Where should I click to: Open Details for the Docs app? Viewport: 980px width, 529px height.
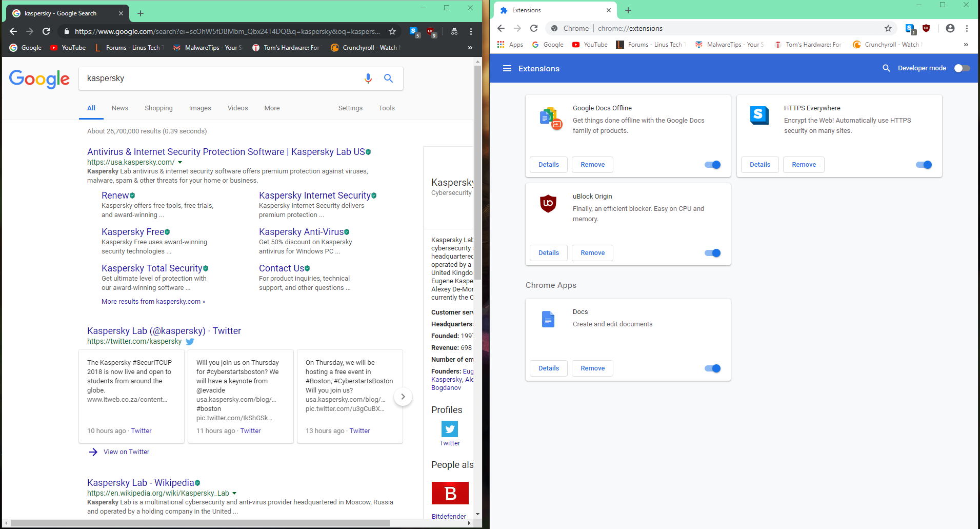tap(549, 368)
